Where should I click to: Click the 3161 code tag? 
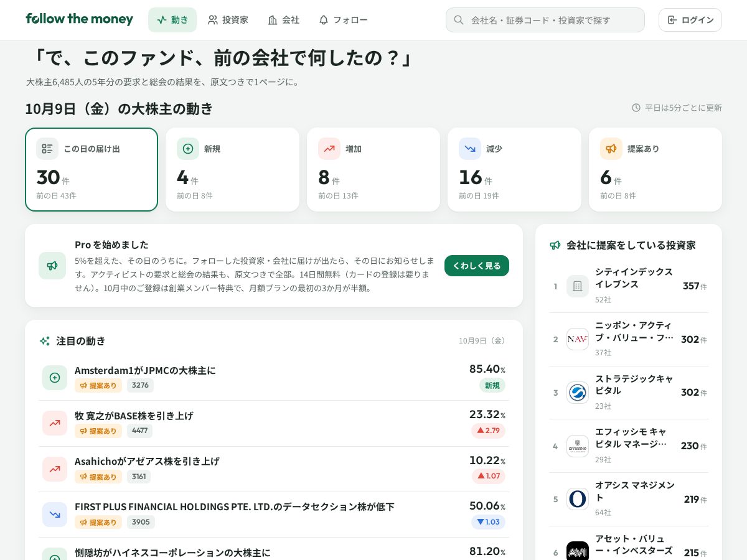139,477
